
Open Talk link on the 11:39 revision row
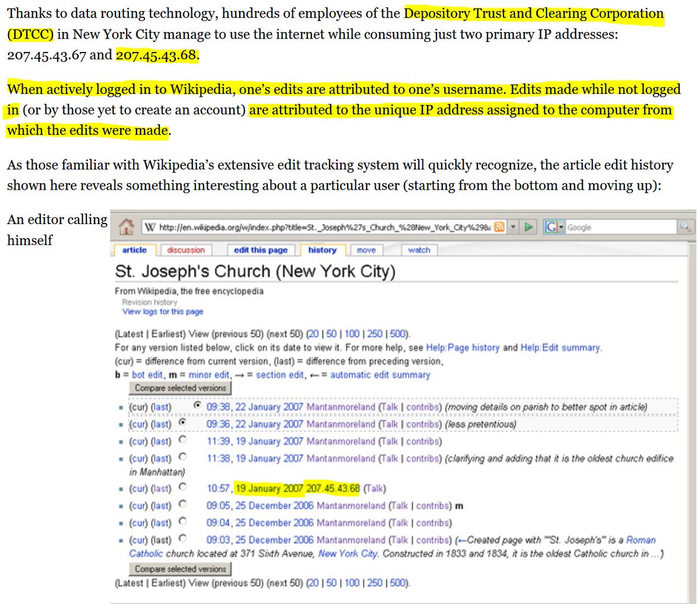(390, 442)
